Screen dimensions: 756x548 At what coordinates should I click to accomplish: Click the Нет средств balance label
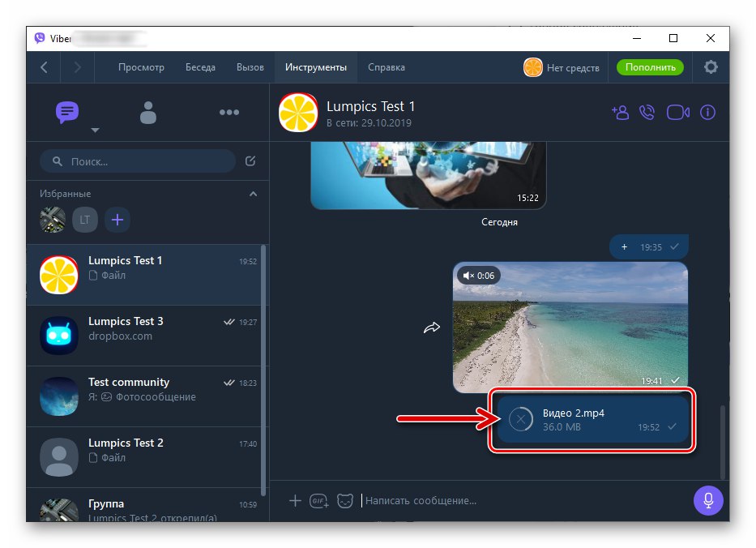[x=573, y=68]
